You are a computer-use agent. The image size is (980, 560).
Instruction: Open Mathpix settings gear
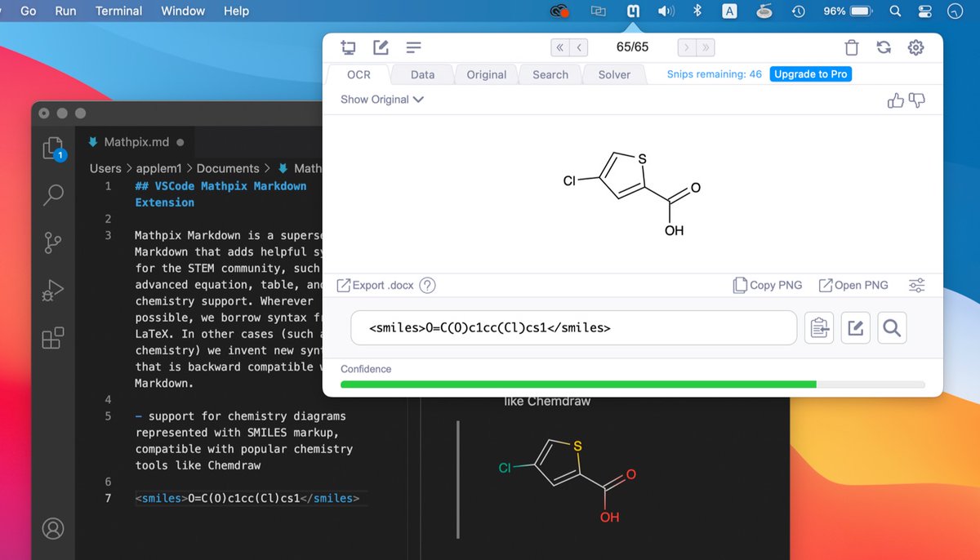tap(916, 47)
